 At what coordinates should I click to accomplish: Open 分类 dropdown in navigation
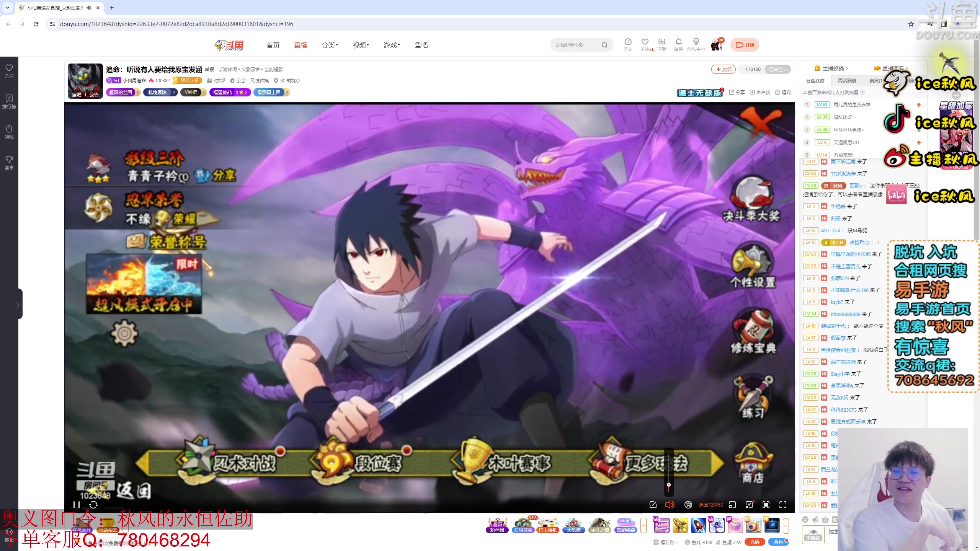coord(330,45)
